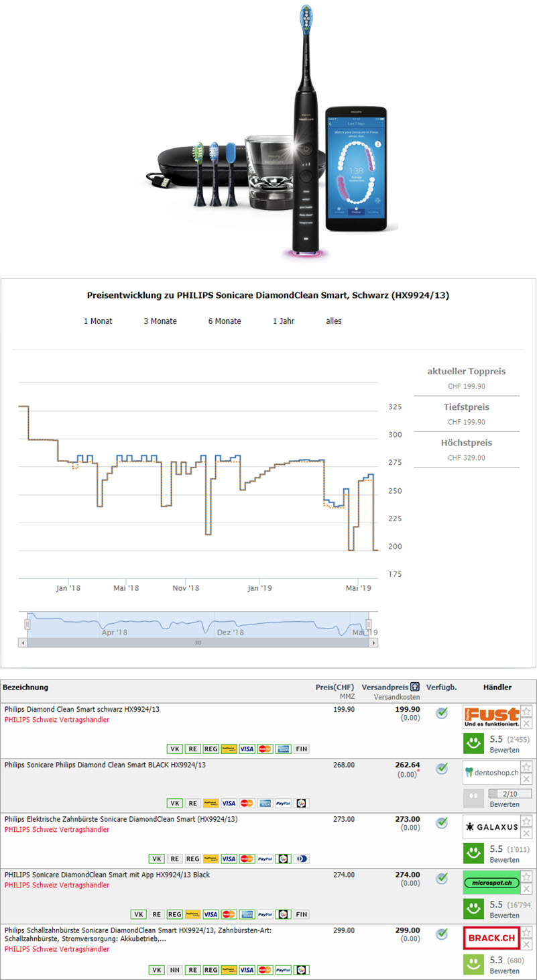Exclude microspot.ch with the X button
This screenshot has height=980, width=537.
(x=527, y=889)
